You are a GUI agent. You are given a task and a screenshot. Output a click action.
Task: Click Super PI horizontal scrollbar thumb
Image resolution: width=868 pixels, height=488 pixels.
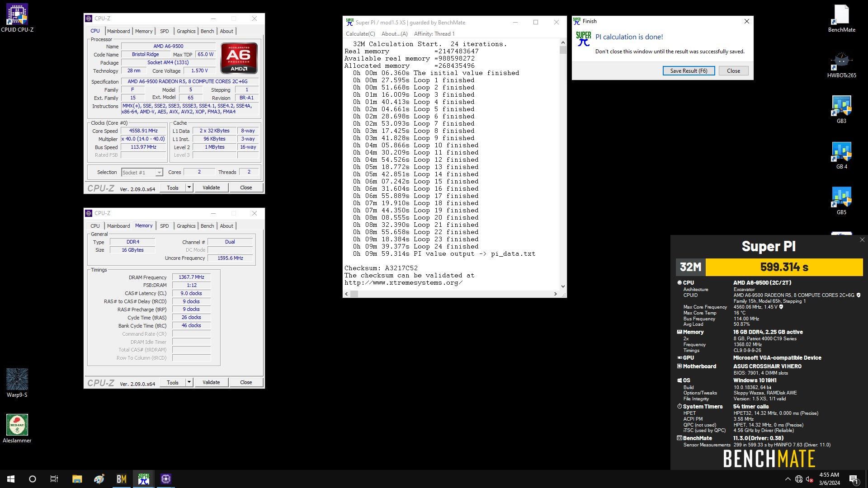(x=354, y=294)
